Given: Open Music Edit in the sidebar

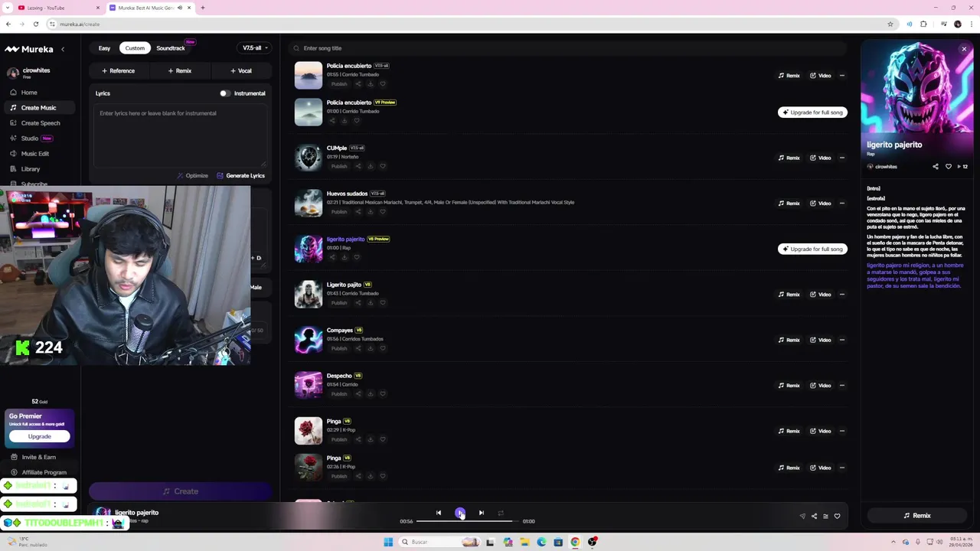Looking at the screenshot, I should [x=35, y=154].
